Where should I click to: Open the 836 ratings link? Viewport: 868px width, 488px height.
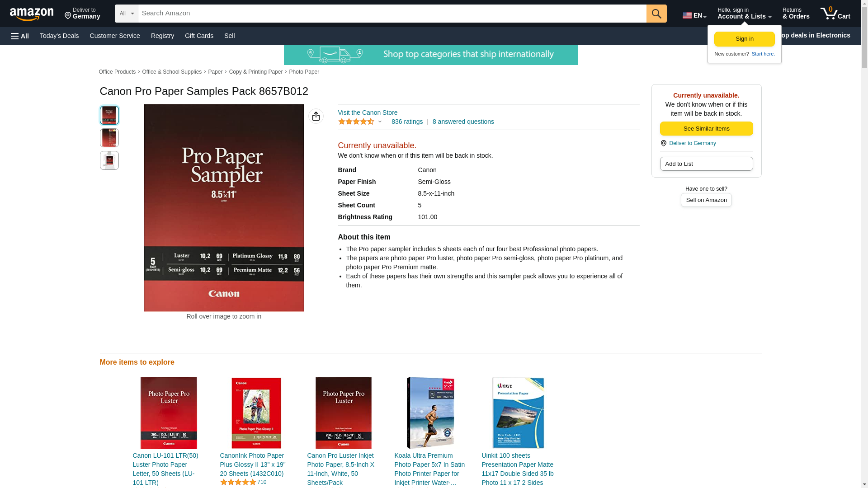pyautogui.click(x=407, y=122)
